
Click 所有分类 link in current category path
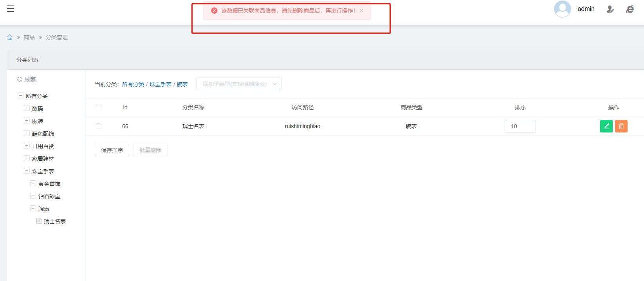click(x=133, y=84)
